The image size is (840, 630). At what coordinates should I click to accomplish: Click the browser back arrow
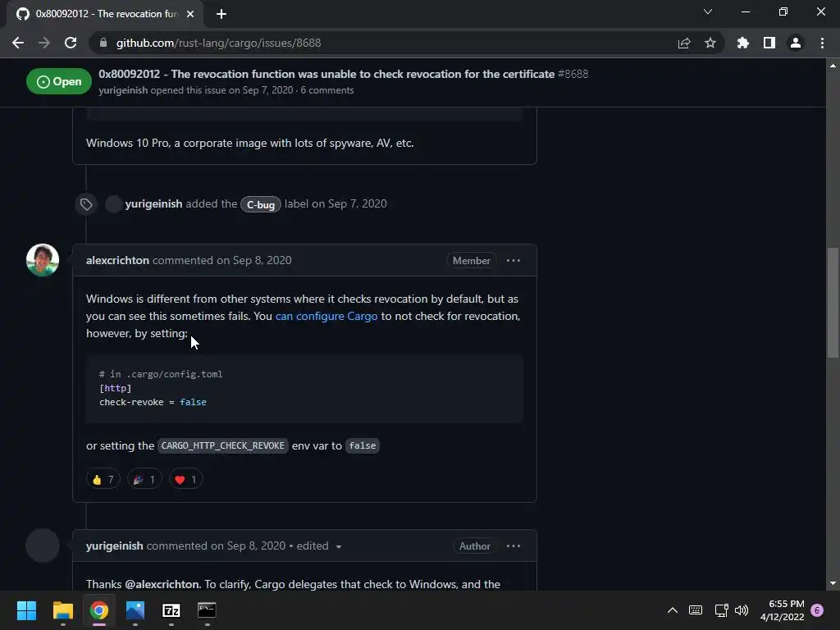pyautogui.click(x=18, y=43)
